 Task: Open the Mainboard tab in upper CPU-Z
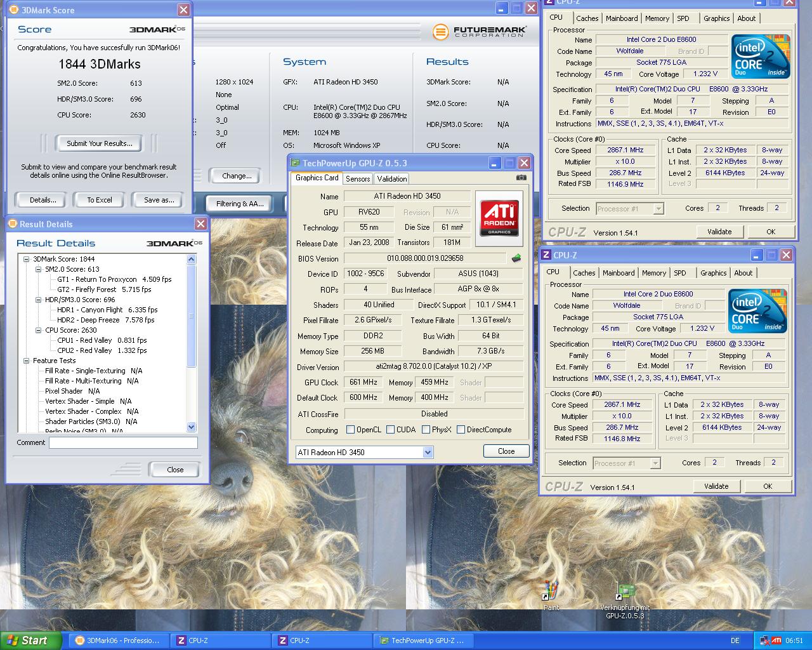pyautogui.click(x=622, y=18)
